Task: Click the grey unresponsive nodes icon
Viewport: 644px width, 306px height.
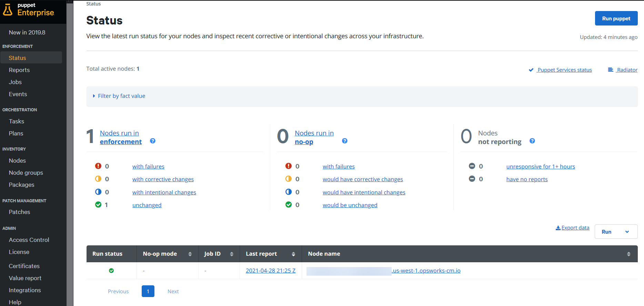Action: pos(472,166)
